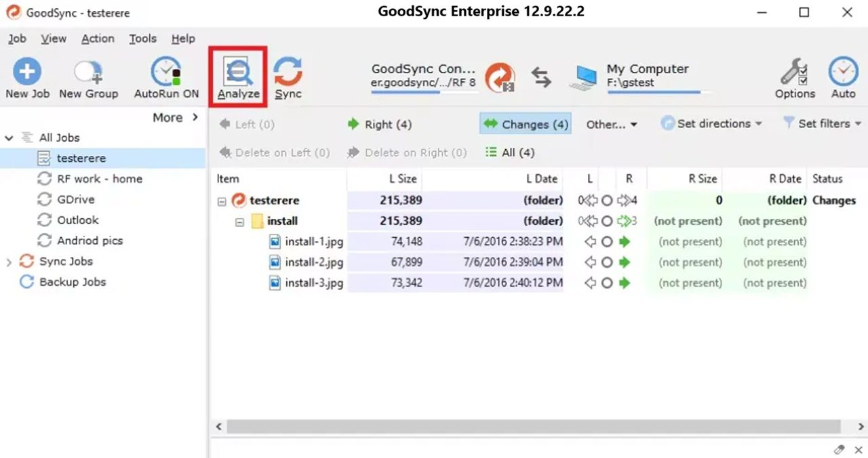Screen dimensions: 868x458
Task: Show Delete on Left (0) filter
Action: coord(273,152)
